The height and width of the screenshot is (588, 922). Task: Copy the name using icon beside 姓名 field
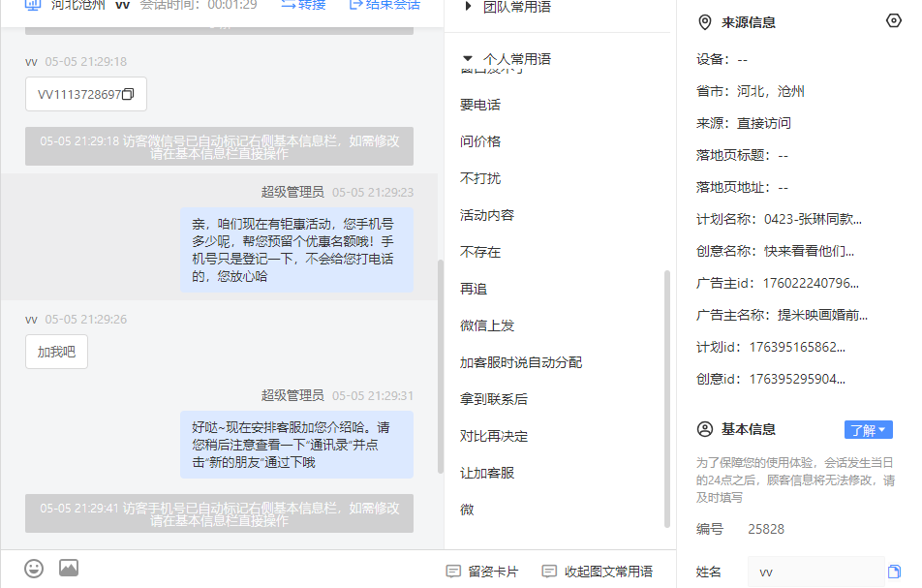[894, 572]
